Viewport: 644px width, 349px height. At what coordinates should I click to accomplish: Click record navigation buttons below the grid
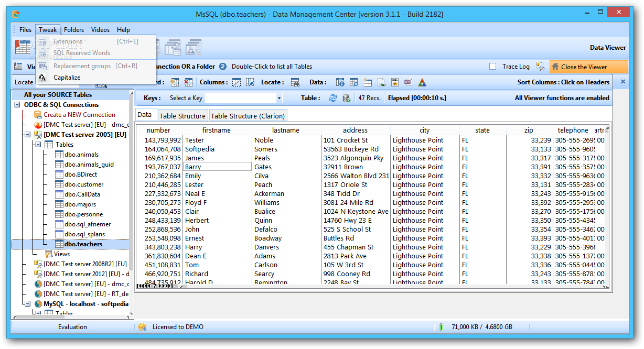click(155, 286)
